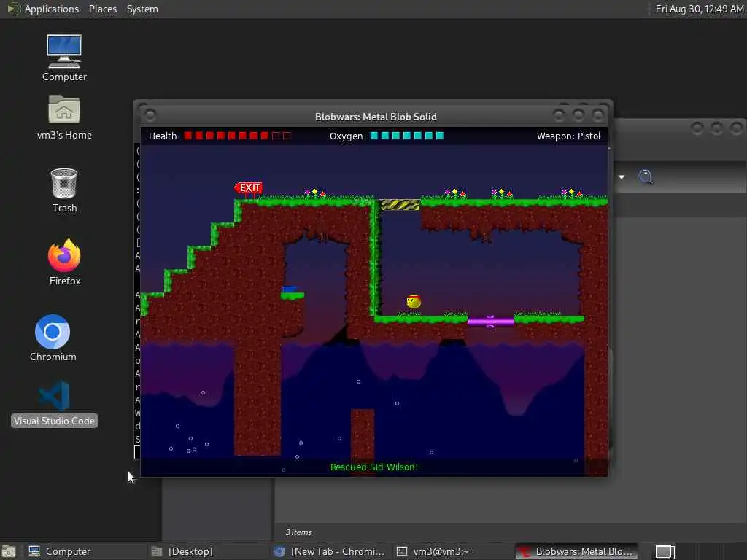Screen dimensions: 747x560
Task: Click the 3 items status text
Action: tap(298, 532)
